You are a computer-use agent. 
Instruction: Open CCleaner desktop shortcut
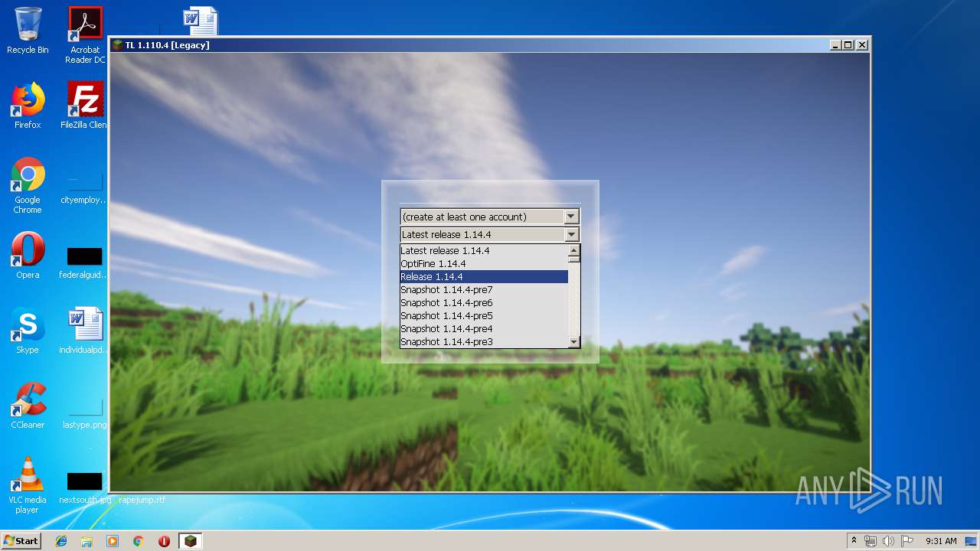click(28, 406)
